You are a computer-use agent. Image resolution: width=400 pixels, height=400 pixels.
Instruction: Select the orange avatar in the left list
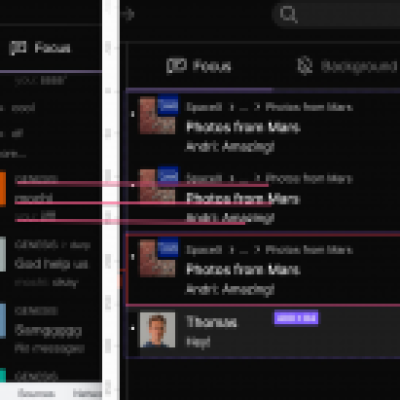pos(3,188)
